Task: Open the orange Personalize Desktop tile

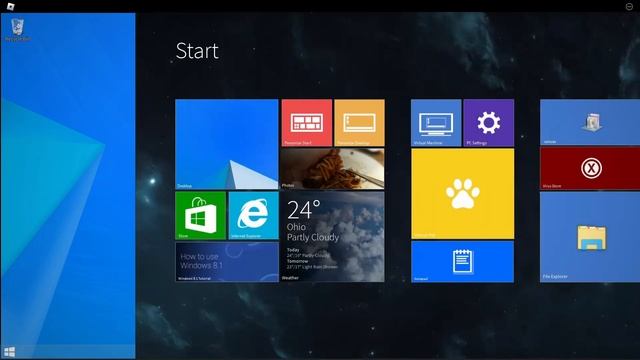Action: pos(359,122)
